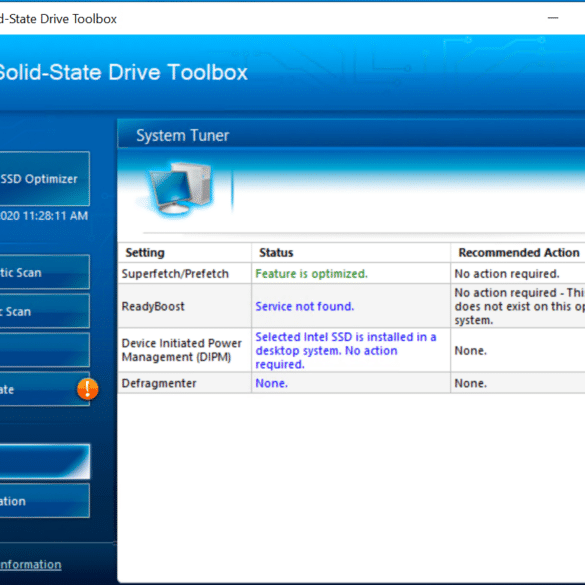Open the 'nformation' link at bottom
This screenshot has width=585, height=585.
point(31,564)
